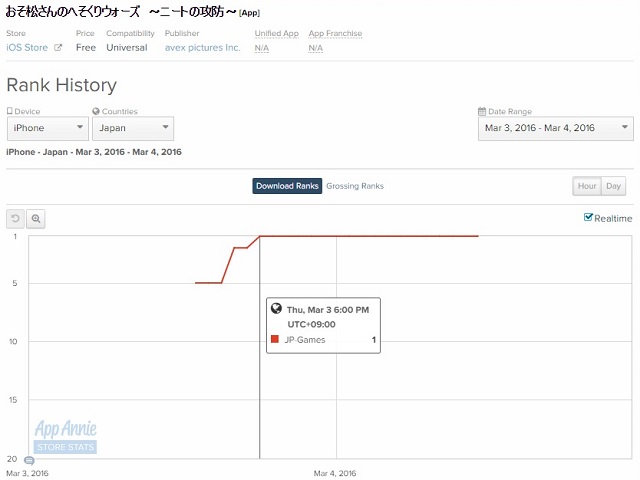This screenshot has height=480, width=640.
Task: Click the App Franchise header label
Action: 336,33
